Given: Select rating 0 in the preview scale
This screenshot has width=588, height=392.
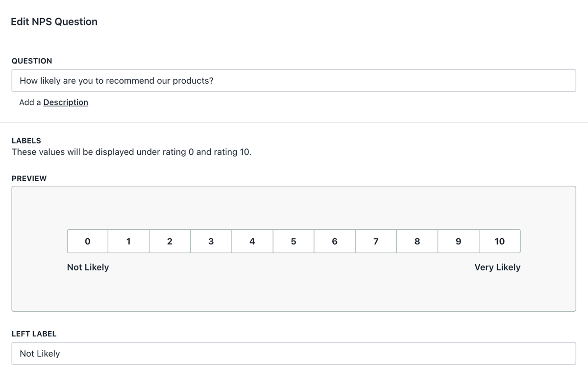Looking at the screenshot, I should pyautogui.click(x=88, y=241).
